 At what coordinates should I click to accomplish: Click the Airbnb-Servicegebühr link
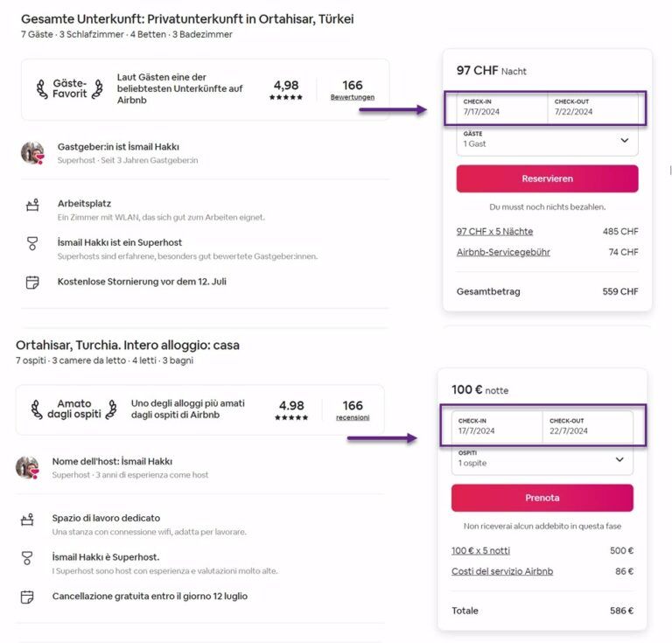503,252
